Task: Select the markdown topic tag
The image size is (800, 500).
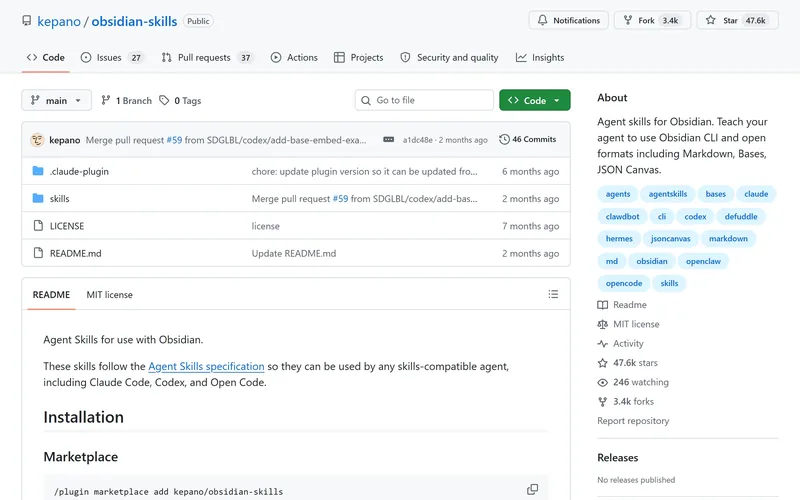Action: point(728,238)
